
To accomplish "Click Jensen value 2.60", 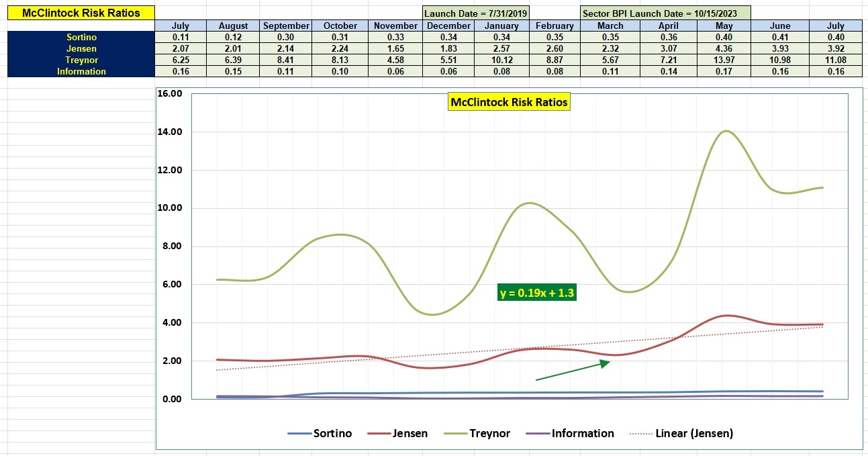I will 555,48.
